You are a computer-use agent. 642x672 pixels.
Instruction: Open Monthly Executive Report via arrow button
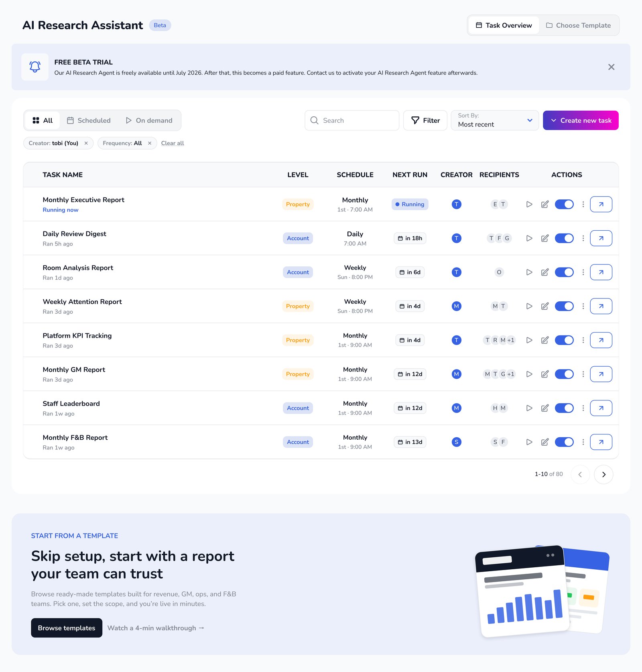click(601, 204)
